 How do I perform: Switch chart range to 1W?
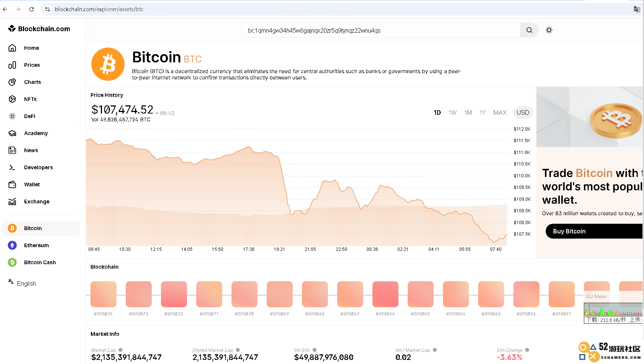tap(452, 112)
